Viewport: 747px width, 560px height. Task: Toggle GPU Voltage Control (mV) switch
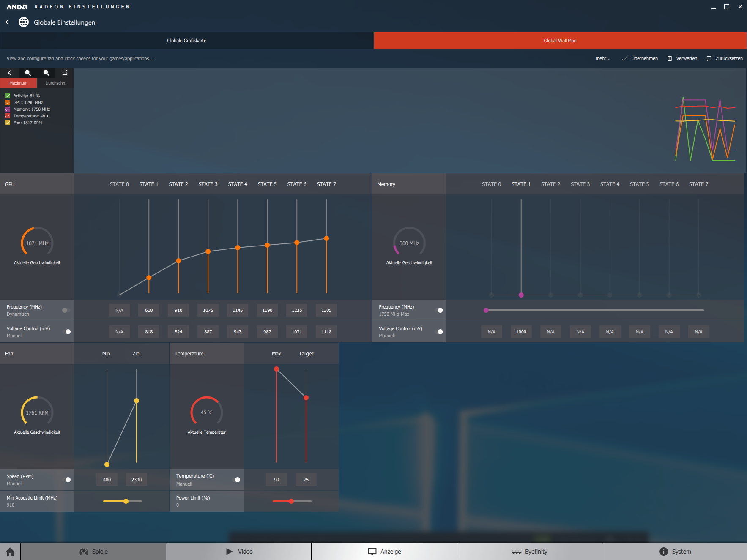point(67,332)
